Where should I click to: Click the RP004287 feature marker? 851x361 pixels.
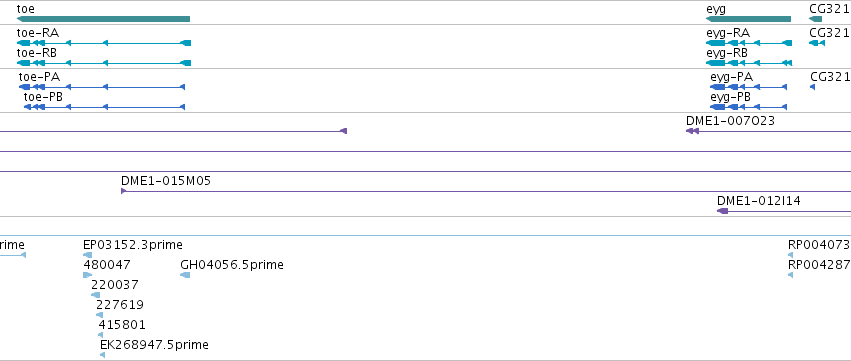click(x=790, y=275)
